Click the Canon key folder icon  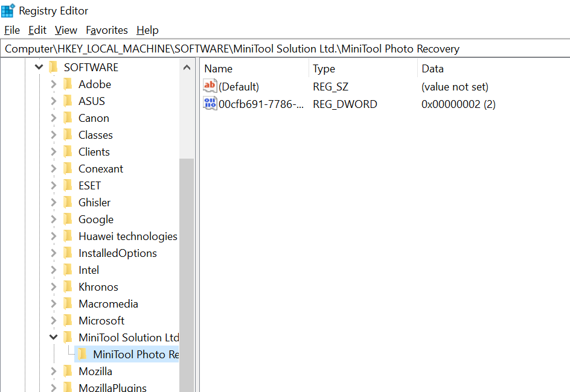pos(68,118)
